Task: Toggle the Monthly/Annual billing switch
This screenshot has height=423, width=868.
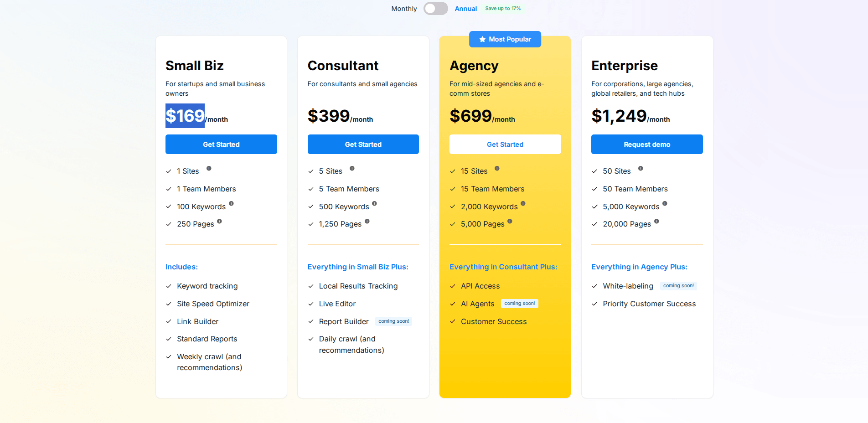Action: coord(435,9)
